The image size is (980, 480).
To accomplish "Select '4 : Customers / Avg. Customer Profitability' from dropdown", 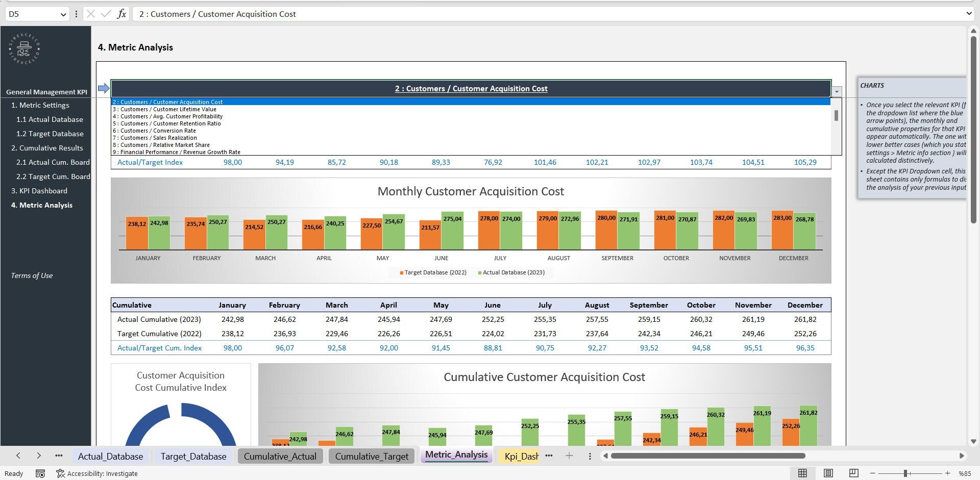I will (167, 116).
